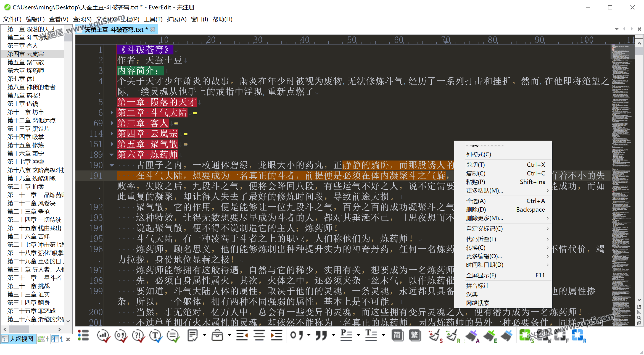Click the blue brush icon
The height and width of the screenshot is (355, 644).
click(507, 336)
